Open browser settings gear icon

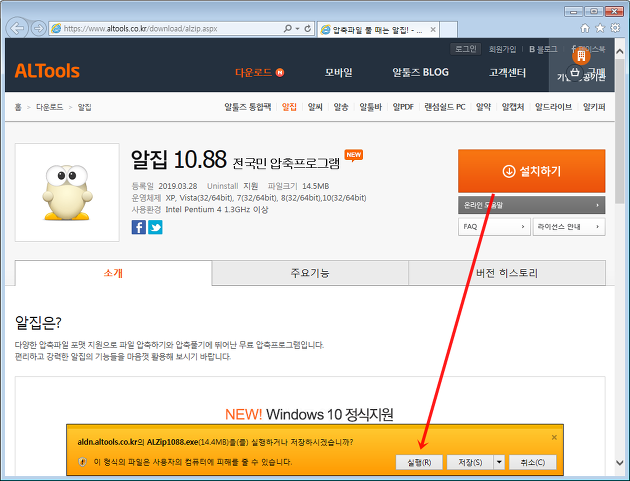tap(615, 28)
